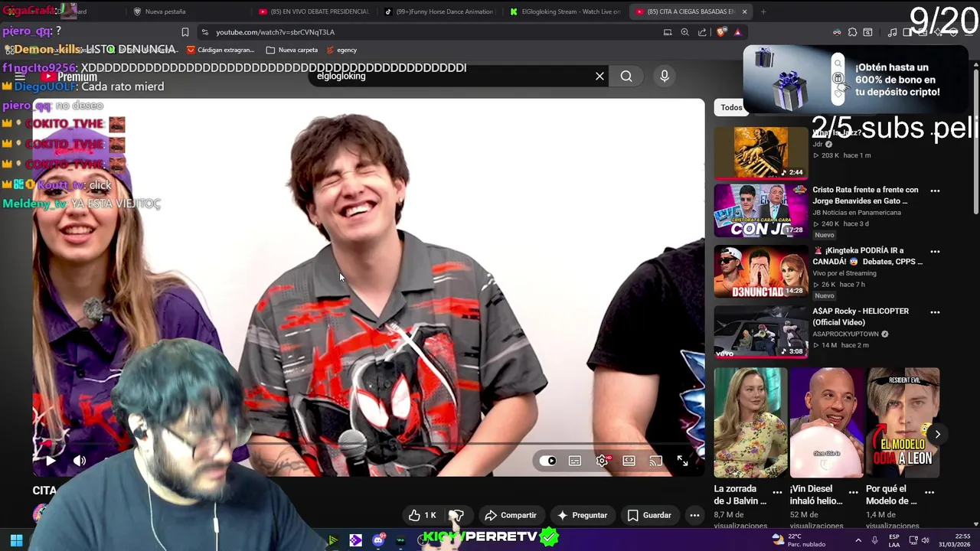Image resolution: width=980 pixels, height=551 pixels.
Task: Open La zorrada de J Balvin short
Action: [750, 422]
